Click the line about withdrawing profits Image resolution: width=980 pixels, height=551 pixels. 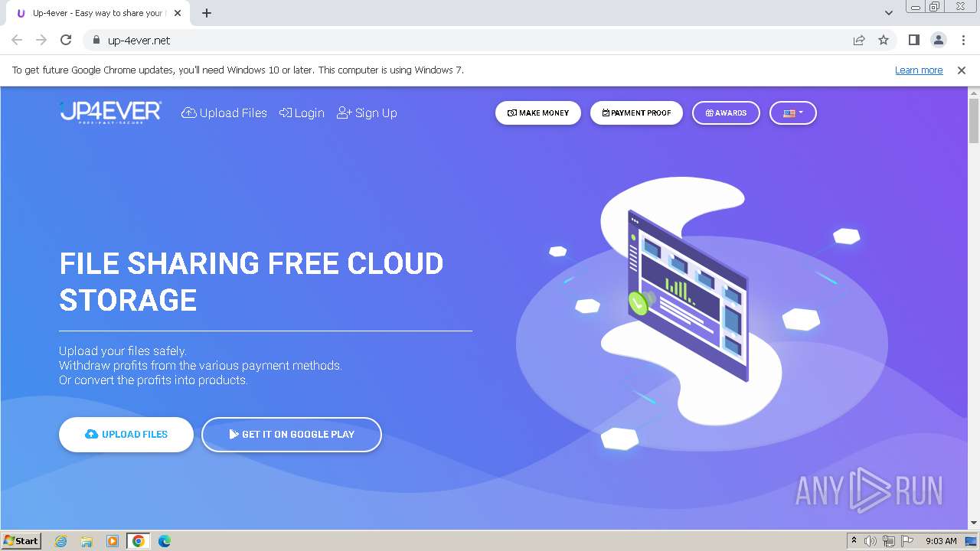click(x=201, y=366)
